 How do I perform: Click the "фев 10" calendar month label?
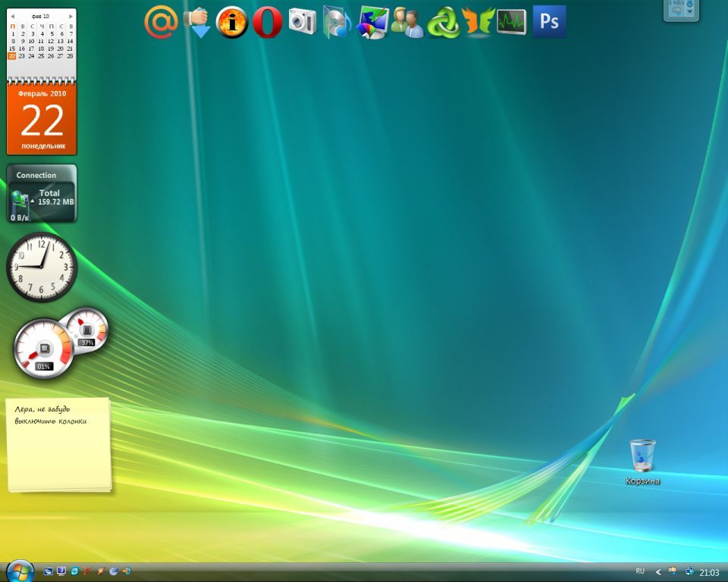click(40, 16)
